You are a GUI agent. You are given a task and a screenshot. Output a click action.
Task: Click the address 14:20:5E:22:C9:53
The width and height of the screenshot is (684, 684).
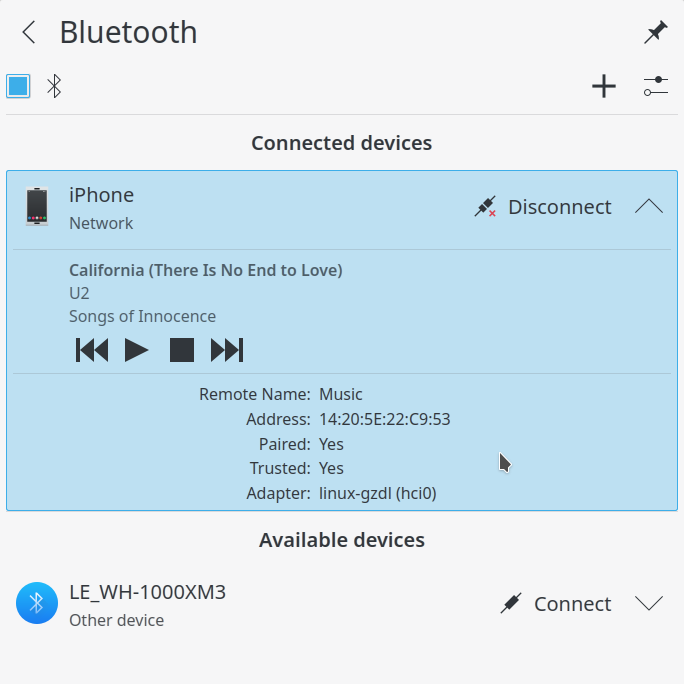coord(385,419)
